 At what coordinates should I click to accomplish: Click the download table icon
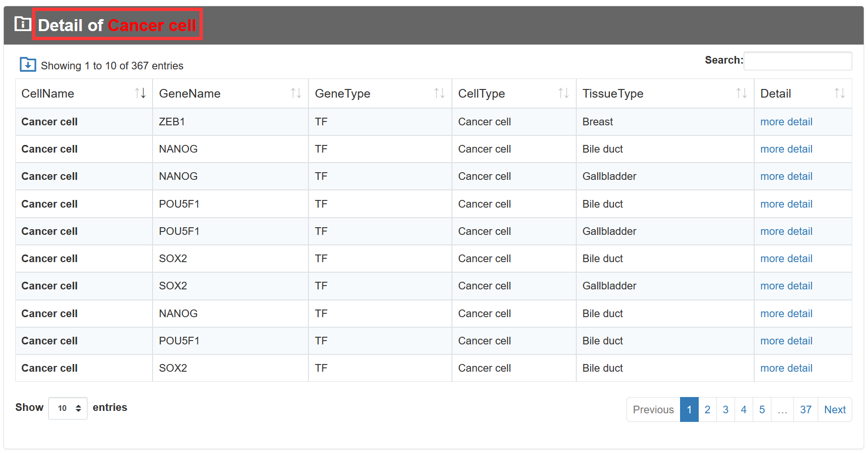[x=28, y=64]
